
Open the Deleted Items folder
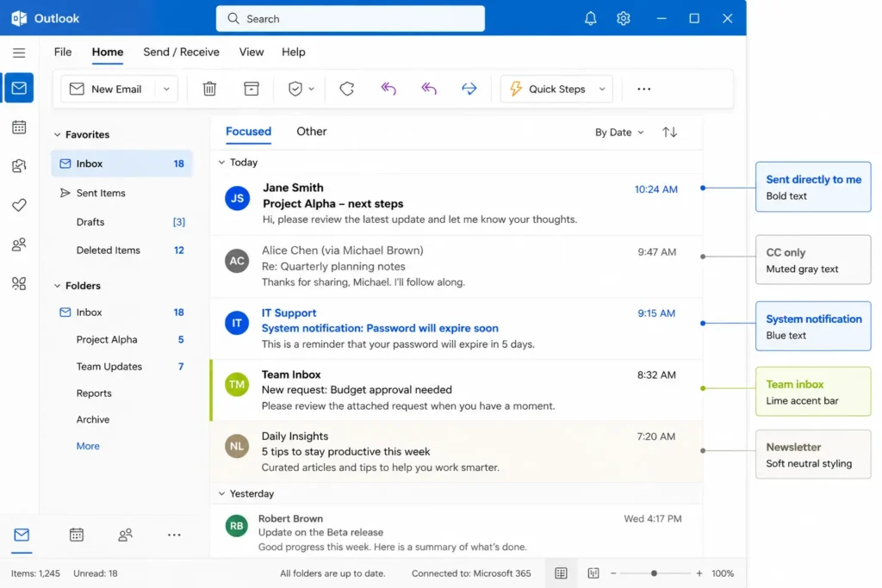(x=121, y=251)
